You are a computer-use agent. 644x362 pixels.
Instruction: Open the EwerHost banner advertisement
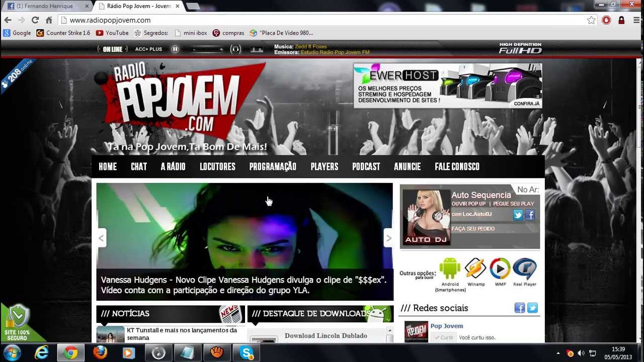[x=448, y=85]
